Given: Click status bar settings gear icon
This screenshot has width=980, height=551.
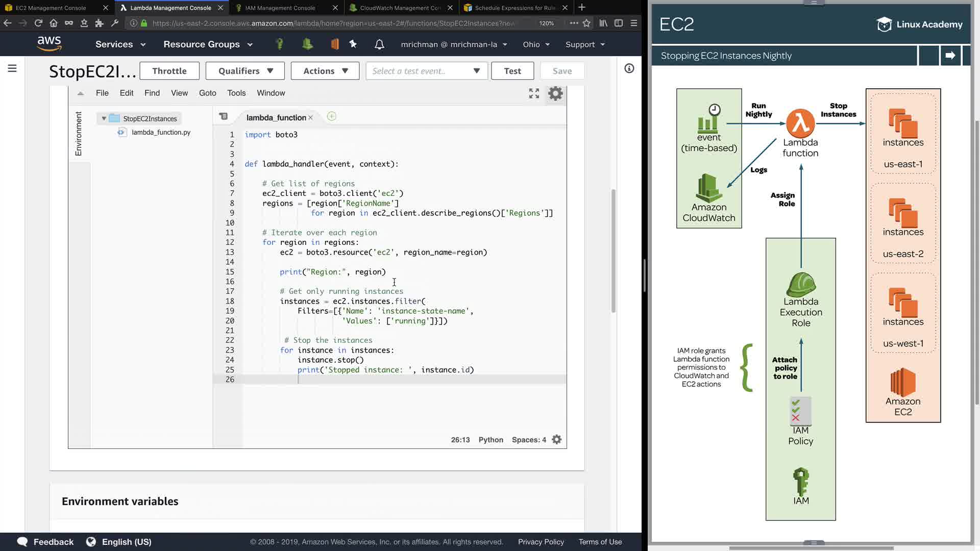Looking at the screenshot, I should 557,440.
